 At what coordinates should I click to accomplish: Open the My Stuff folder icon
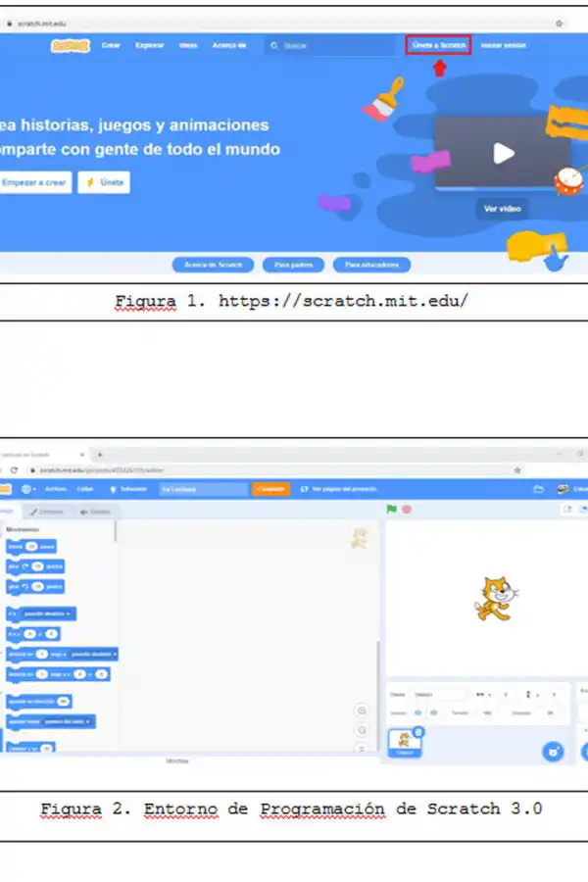[538, 489]
